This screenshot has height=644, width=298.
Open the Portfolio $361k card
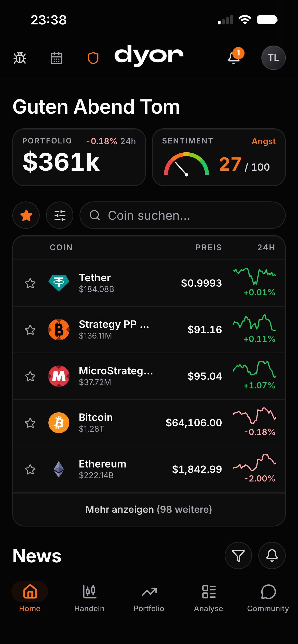(79, 157)
